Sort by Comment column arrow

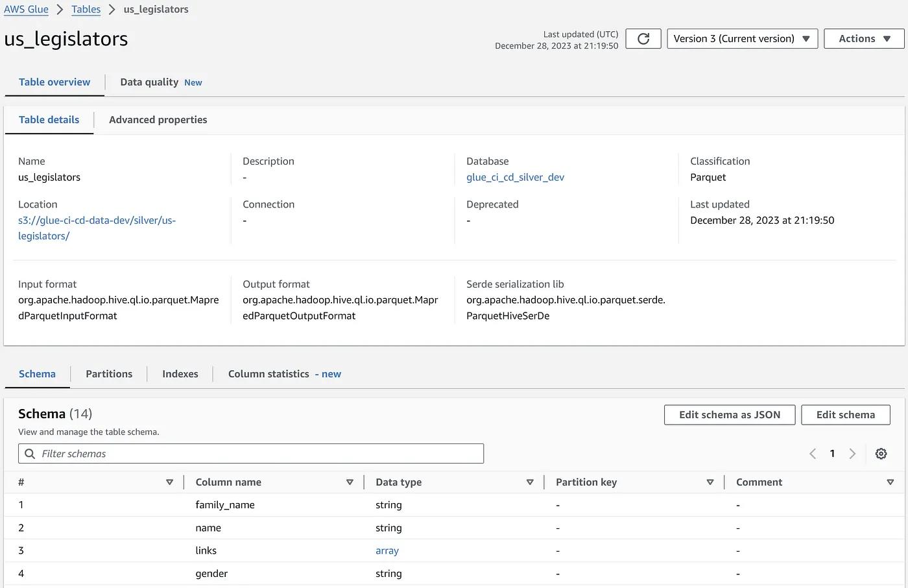(890, 482)
